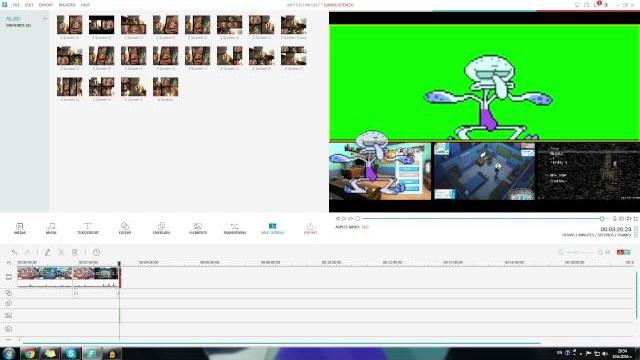
Task: Open the Export menu in menu bar
Action: click(x=46, y=5)
